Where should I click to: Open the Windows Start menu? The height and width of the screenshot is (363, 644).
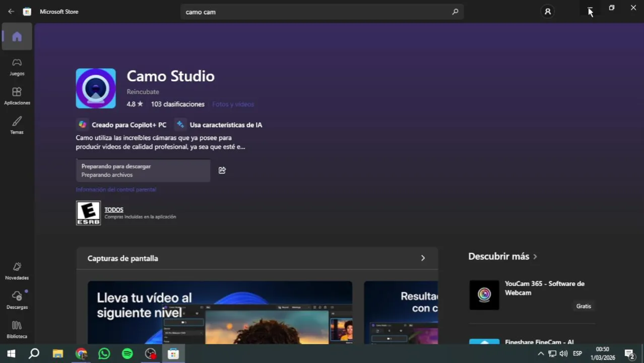(11, 354)
